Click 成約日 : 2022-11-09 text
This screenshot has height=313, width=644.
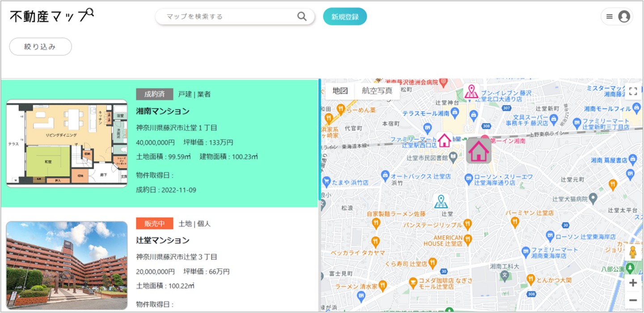(x=166, y=190)
